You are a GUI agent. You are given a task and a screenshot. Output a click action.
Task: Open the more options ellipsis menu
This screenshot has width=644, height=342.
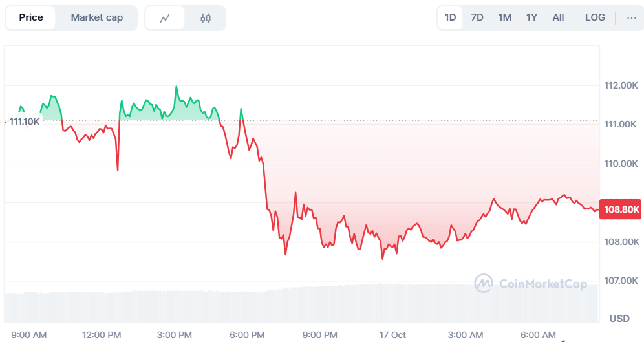[632, 18]
